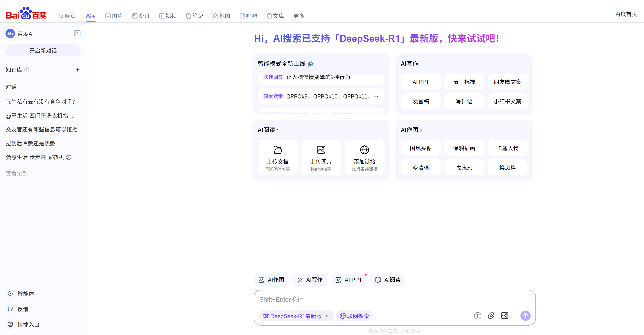The image size is (644, 335).
Task: Expand the AI写作 section header
Action: point(411,64)
